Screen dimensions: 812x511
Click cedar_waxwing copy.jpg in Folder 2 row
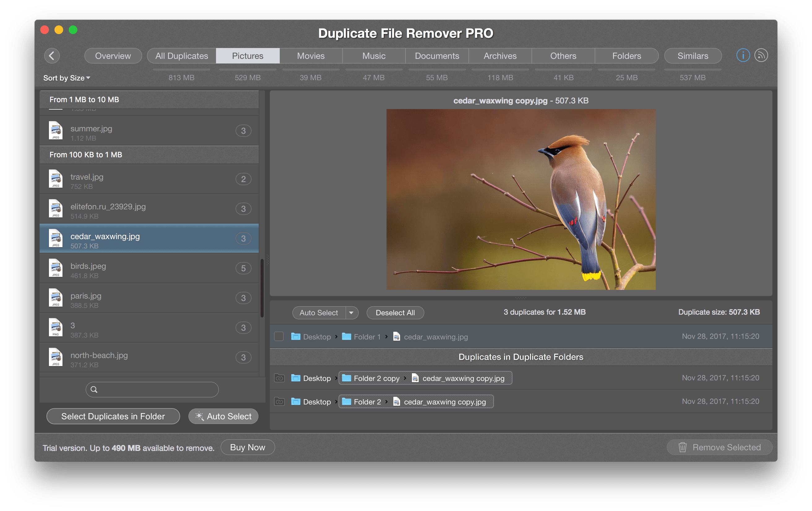coord(445,402)
